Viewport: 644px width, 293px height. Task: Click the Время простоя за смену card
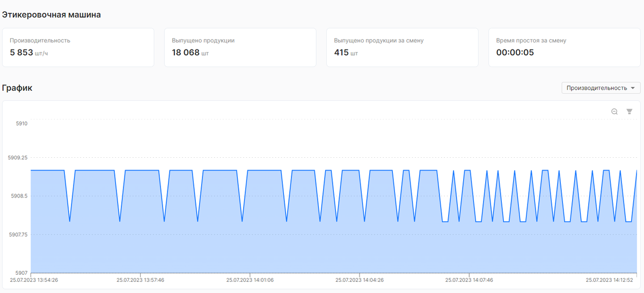pos(564,47)
